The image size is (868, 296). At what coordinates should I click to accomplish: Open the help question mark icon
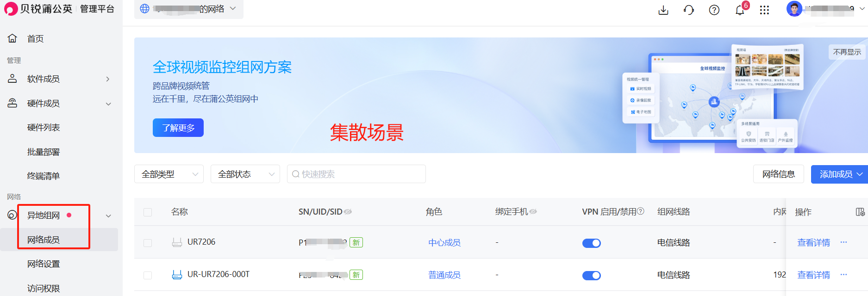(x=714, y=10)
